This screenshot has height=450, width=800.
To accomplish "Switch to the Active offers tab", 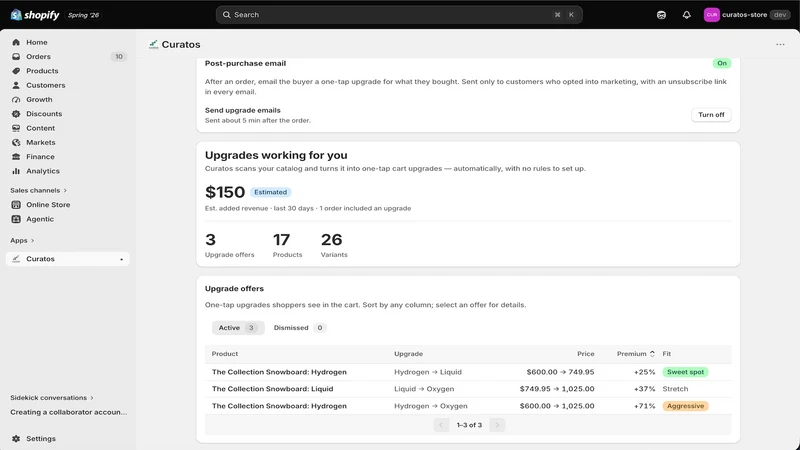I will (238, 328).
